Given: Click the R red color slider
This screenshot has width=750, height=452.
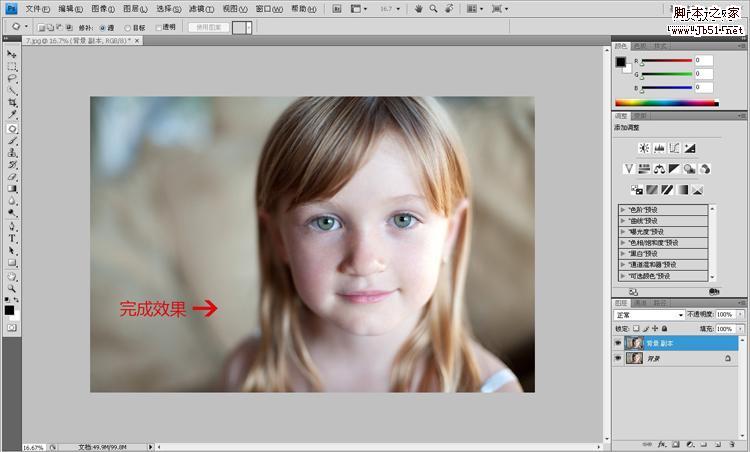Looking at the screenshot, I should (x=667, y=61).
